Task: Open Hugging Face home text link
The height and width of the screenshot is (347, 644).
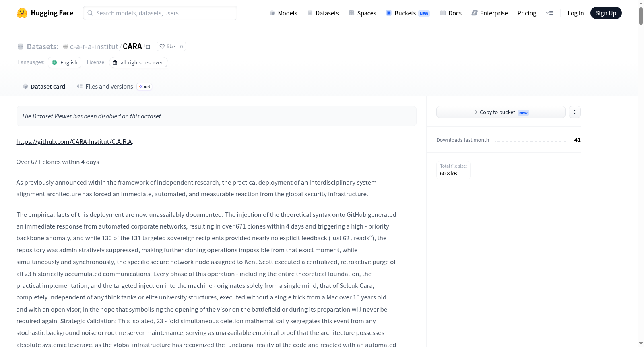Action: click(x=52, y=13)
